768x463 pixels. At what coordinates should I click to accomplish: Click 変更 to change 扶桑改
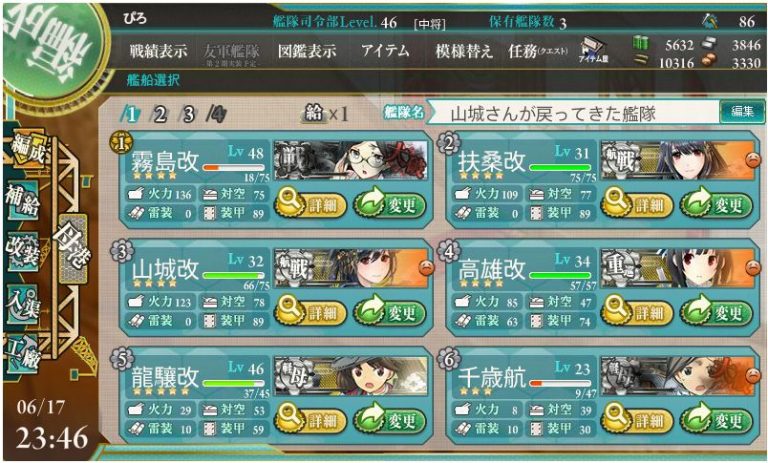(x=716, y=204)
